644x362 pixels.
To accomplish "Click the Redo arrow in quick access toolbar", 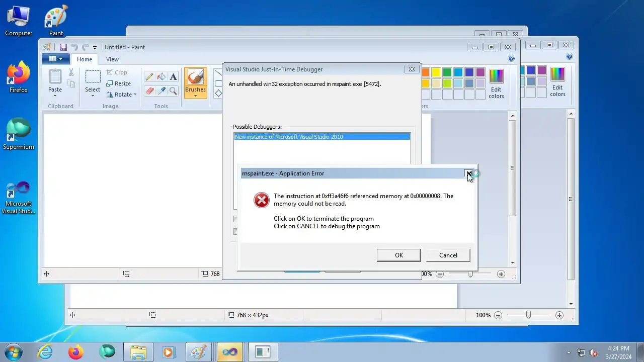I will tap(86, 47).
